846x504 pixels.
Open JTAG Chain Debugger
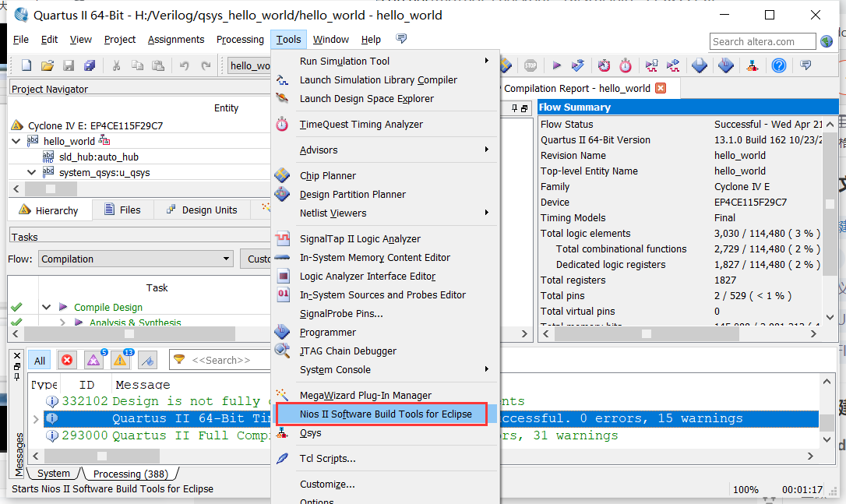348,351
